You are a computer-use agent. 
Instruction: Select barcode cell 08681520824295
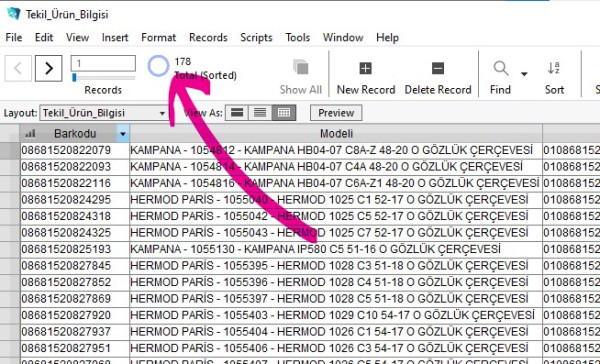(x=75, y=199)
